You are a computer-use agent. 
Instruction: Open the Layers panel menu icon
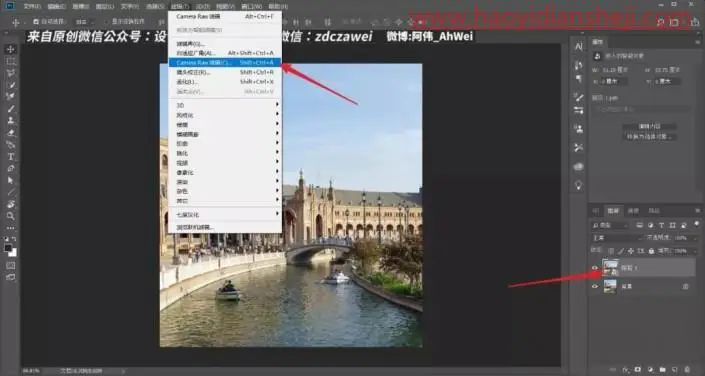click(x=698, y=210)
